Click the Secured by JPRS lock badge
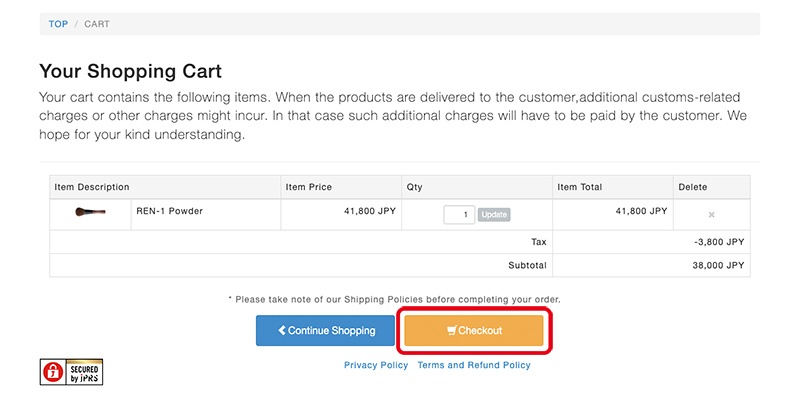Viewport: 800px width, 401px height. 71,371
